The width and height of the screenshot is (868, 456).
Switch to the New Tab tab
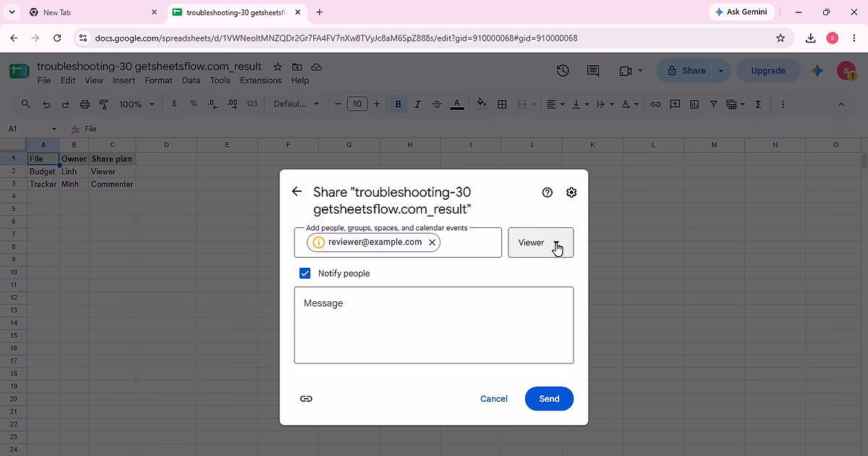pos(93,12)
